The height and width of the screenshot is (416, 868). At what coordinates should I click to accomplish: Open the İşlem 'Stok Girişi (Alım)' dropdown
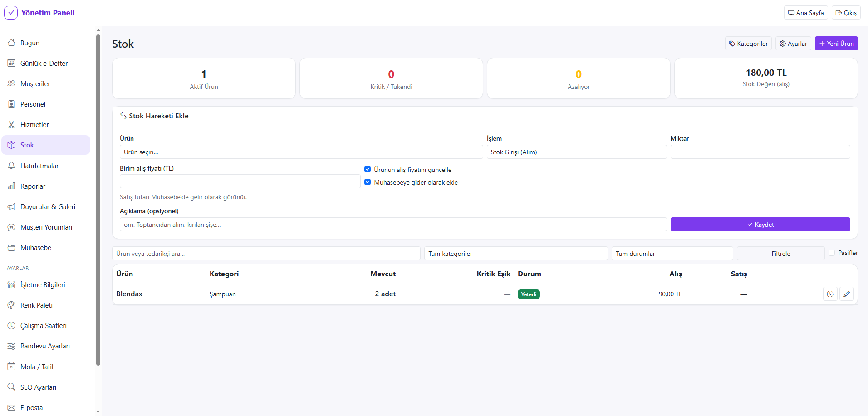(577, 152)
